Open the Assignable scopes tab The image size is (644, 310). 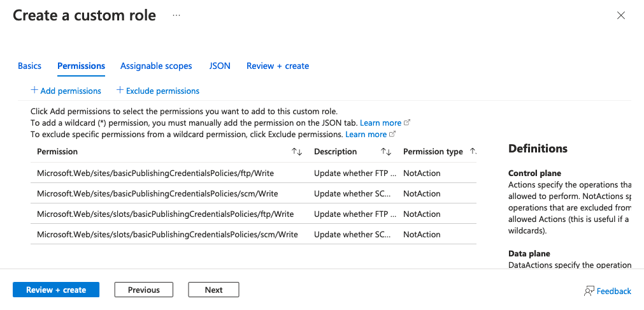click(x=156, y=66)
